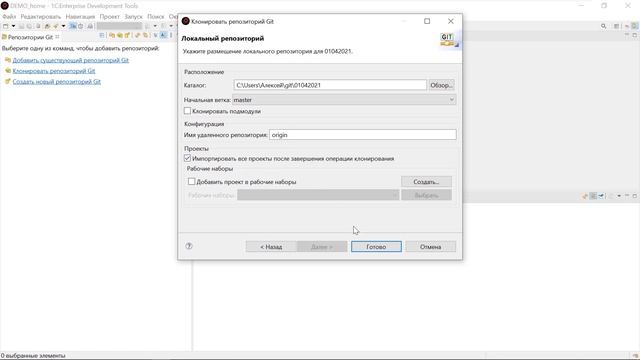This screenshot has width=640, height=360.
Task: Maximize the clone dialog window
Action: pos(427,21)
